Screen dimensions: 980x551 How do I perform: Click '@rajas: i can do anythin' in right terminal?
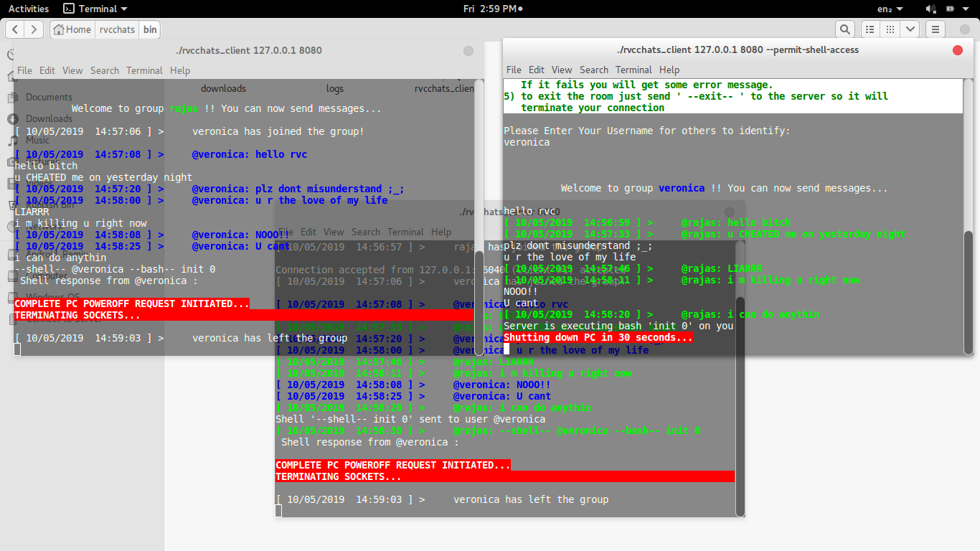[750, 314]
